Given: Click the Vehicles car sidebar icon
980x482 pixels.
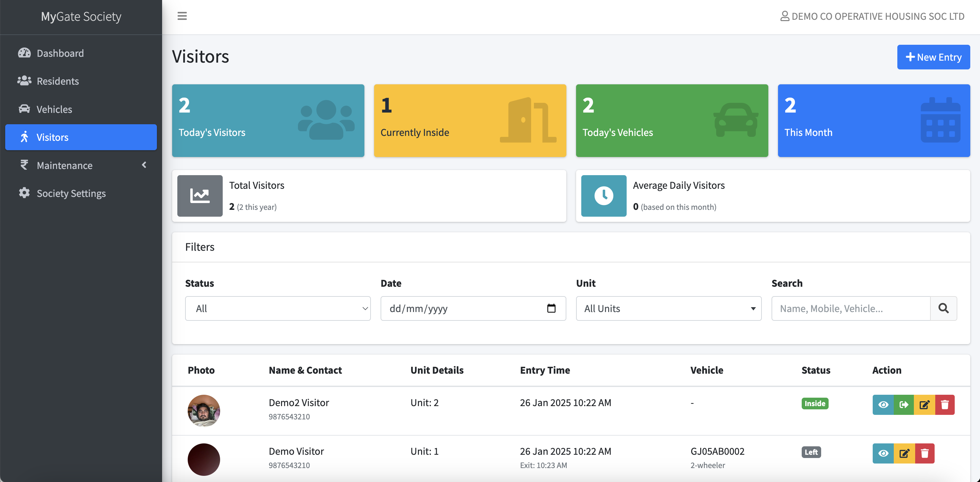Looking at the screenshot, I should click(x=24, y=109).
